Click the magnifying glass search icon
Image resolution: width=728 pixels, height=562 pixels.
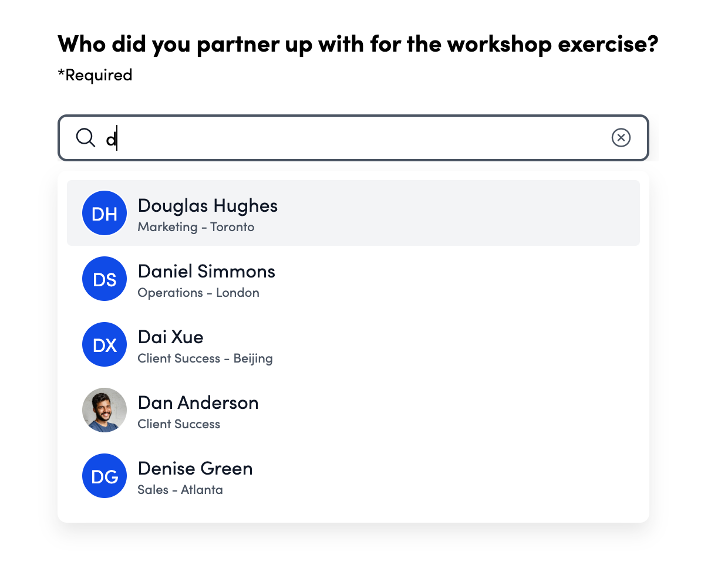tap(86, 138)
